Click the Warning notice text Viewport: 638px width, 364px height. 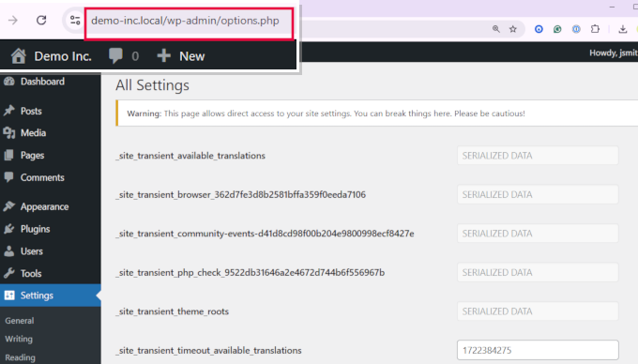click(x=326, y=114)
